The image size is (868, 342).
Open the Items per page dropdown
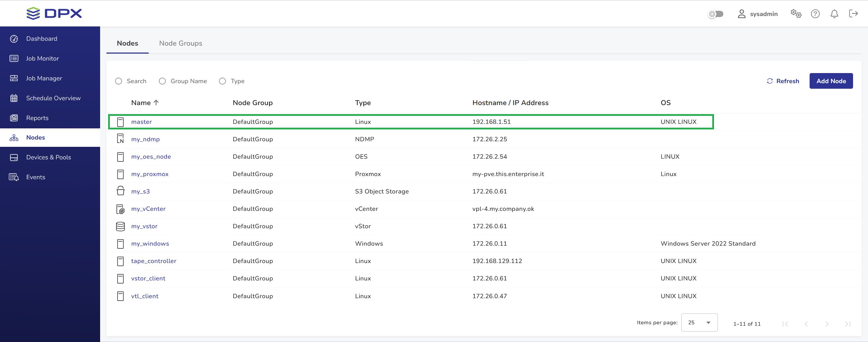[x=699, y=323]
